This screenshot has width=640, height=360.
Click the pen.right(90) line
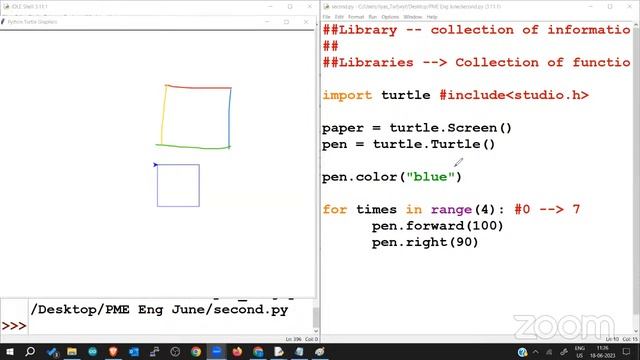(425, 242)
